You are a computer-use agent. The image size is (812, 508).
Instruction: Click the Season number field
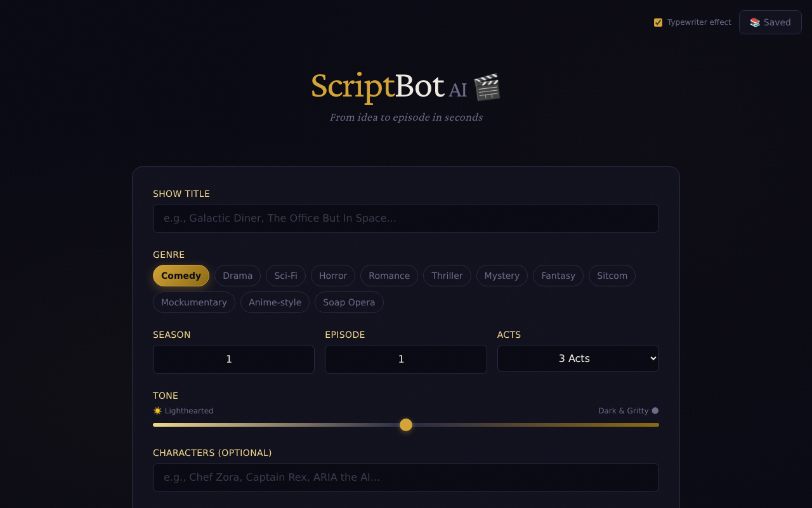coord(233,359)
